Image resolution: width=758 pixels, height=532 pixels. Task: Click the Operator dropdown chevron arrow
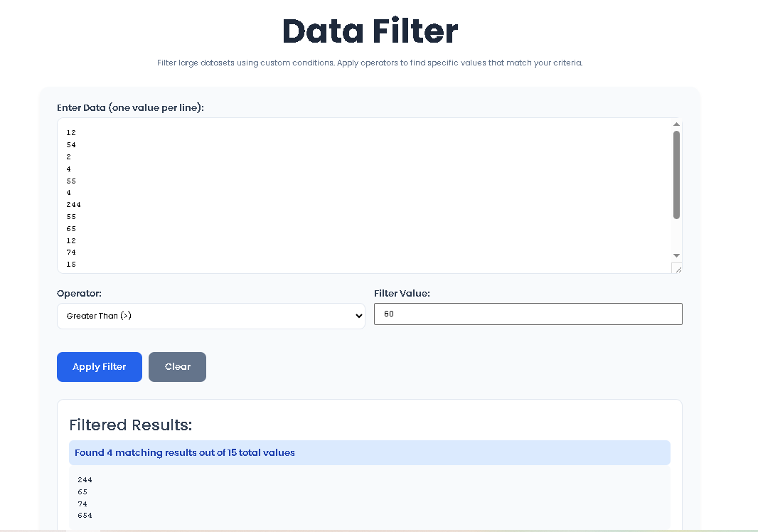click(x=358, y=316)
